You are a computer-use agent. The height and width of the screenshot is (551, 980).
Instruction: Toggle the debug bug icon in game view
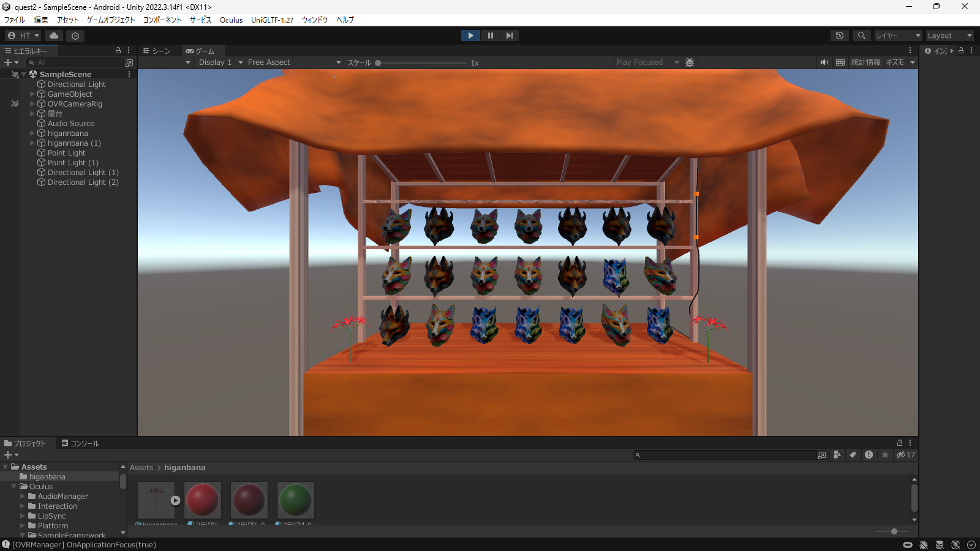coord(690,62)
